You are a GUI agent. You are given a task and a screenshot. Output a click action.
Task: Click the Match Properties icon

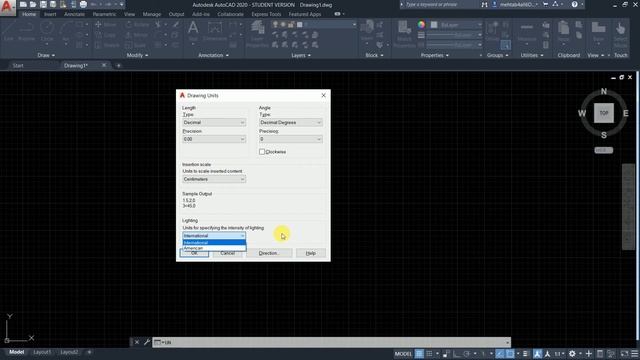(404, 33)
